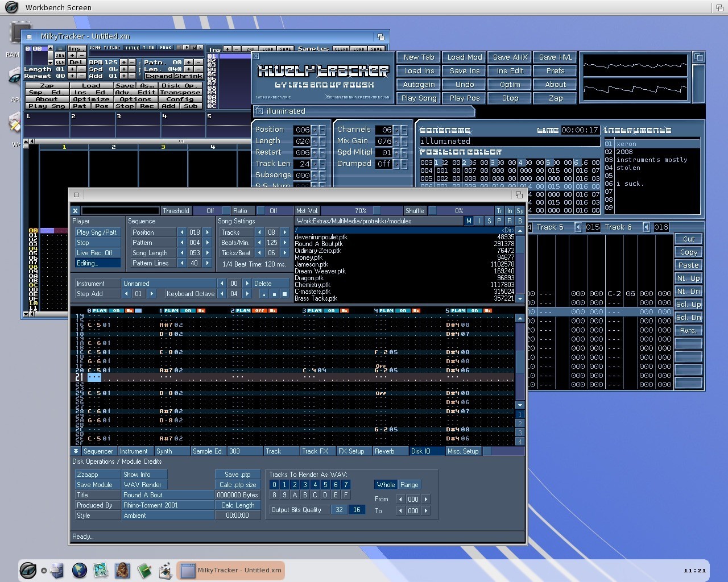Open the Sequencer tab
The width and height of the screenshot is (728, 582).
pyautogui.click(x=99, y=451)
